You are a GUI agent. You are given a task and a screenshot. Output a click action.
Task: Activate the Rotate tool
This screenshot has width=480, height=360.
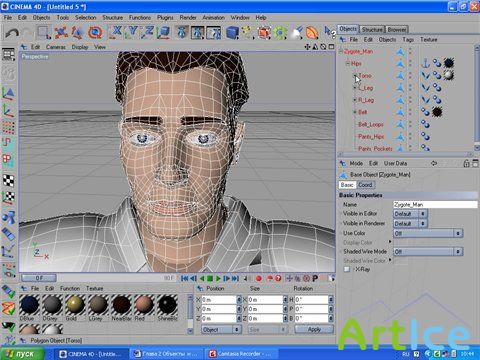click(95, 32)
